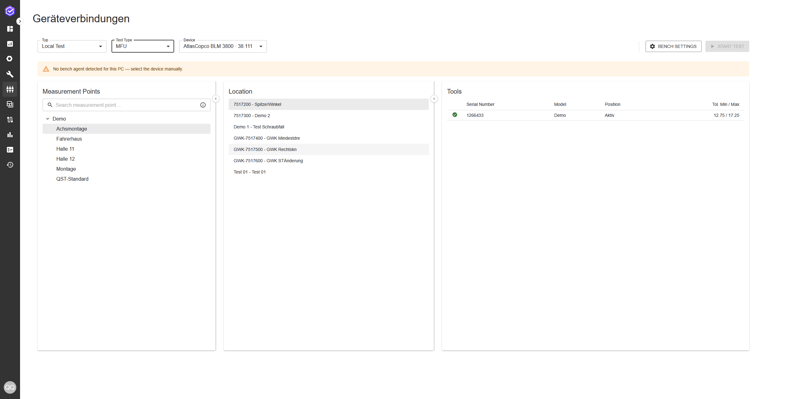Click the Aktiv position cell
Image resolution: width=800 pixels, height=399 pixels.
coord(609,115)
